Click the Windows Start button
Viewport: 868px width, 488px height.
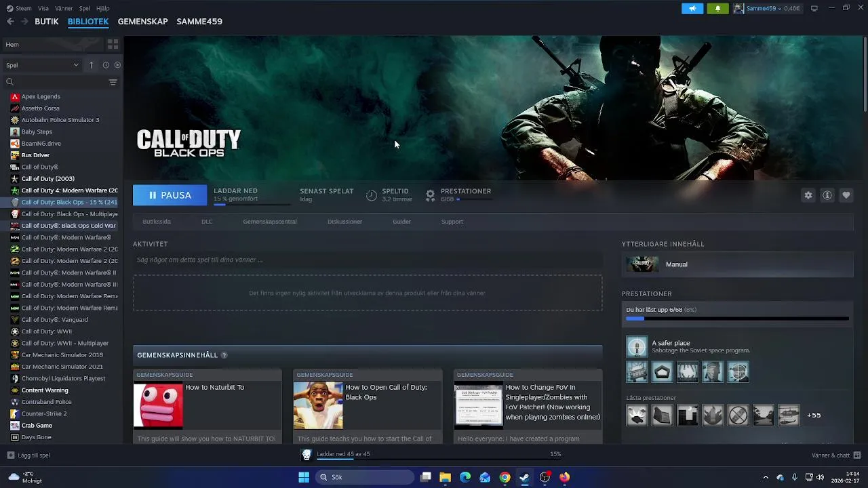304,477
